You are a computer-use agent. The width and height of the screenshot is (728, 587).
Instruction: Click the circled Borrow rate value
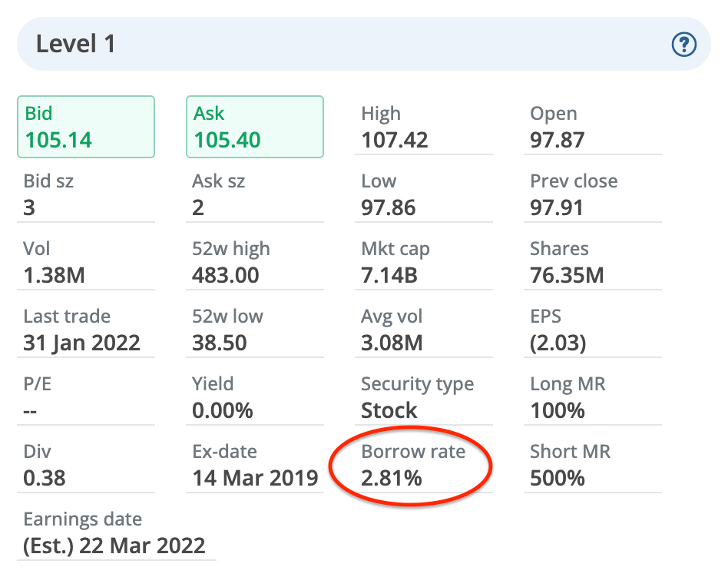point(393,477)
